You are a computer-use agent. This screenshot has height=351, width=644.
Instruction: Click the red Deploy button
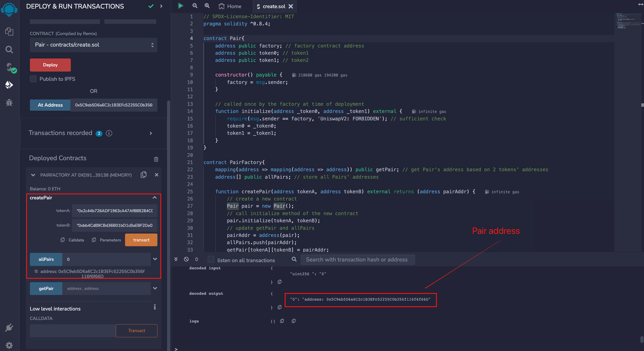point(50,65)
